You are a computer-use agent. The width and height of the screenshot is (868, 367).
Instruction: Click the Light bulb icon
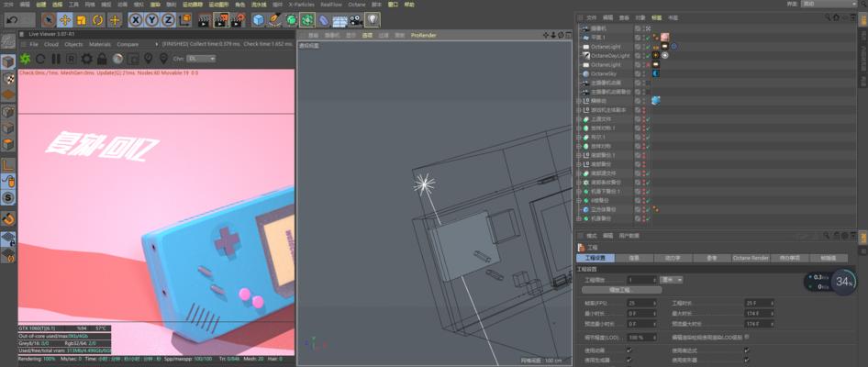click(373, 20)
